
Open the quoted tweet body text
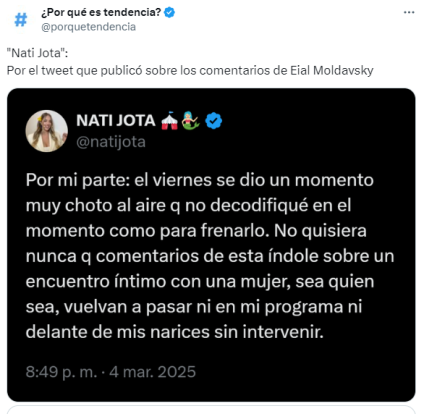(210, 256)
